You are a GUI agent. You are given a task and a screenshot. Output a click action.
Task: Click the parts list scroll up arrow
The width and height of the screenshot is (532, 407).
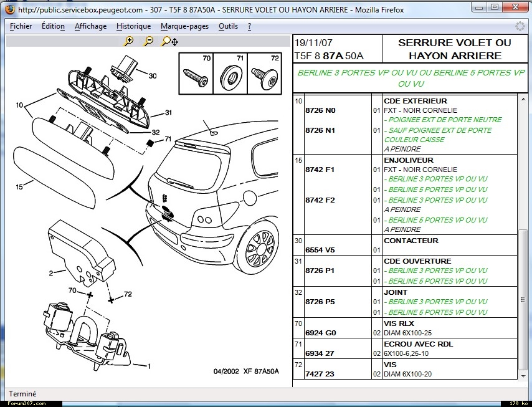[x=523, y=98]
